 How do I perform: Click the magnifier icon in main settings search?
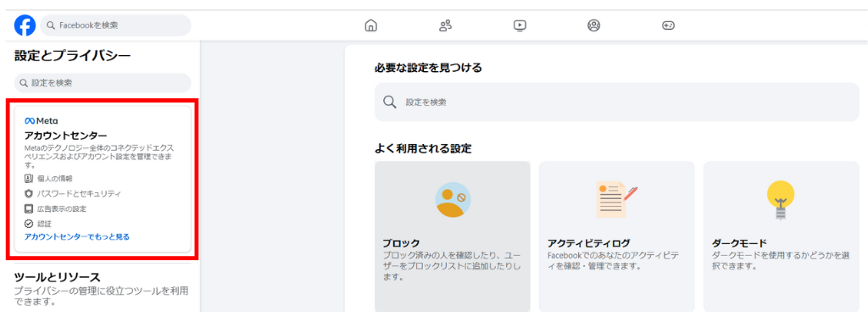[390, 102]
